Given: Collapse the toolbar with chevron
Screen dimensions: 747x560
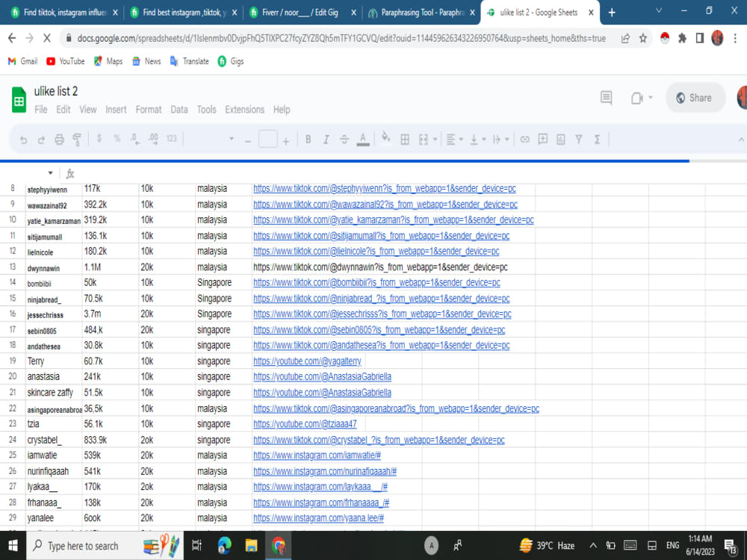Looking at the screenshot, I should [x=741, y=140].
